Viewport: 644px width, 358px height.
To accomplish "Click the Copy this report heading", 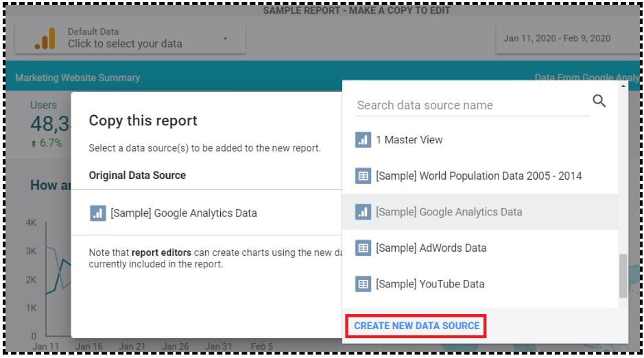I will pyautogui.click(x=143, y=121).
